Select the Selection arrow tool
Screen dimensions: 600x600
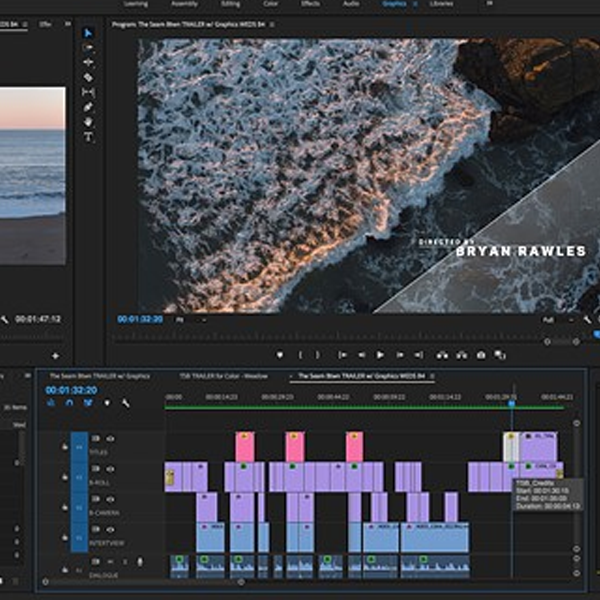tap(88, 32)
